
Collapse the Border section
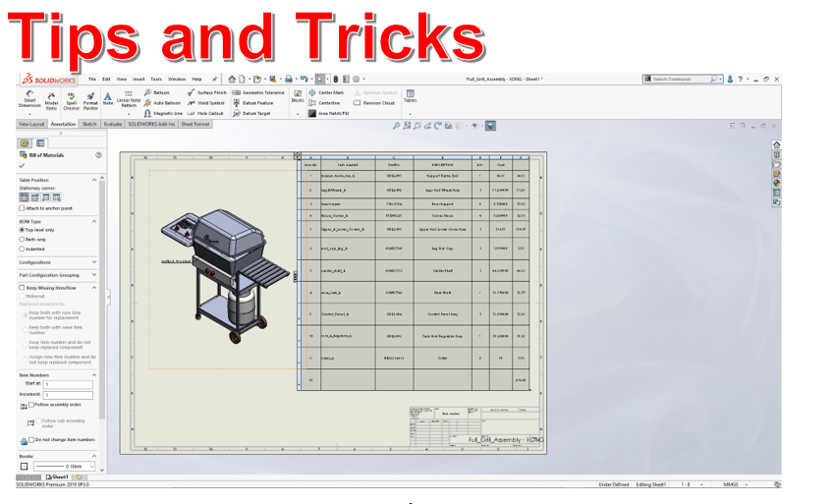point(94,456)
